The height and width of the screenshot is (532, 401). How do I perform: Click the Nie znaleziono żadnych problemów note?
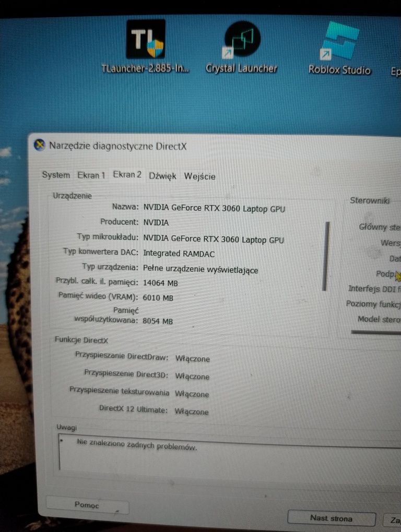click(137, 444)
